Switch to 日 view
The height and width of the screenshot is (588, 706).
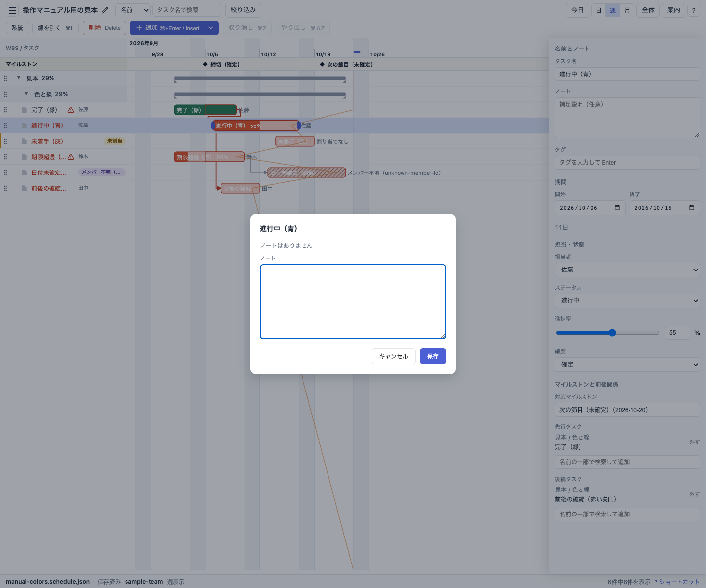coord(598,10)
